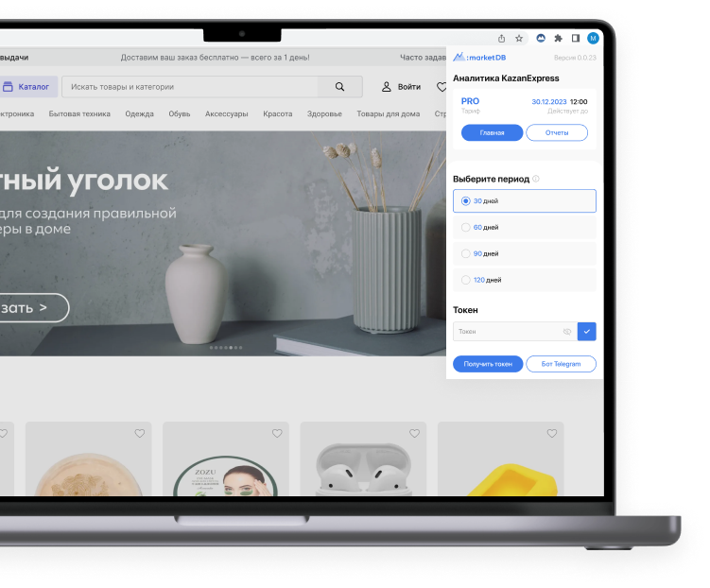
Task: Click the Искать товары и категории search field
Action: [190, 86]
